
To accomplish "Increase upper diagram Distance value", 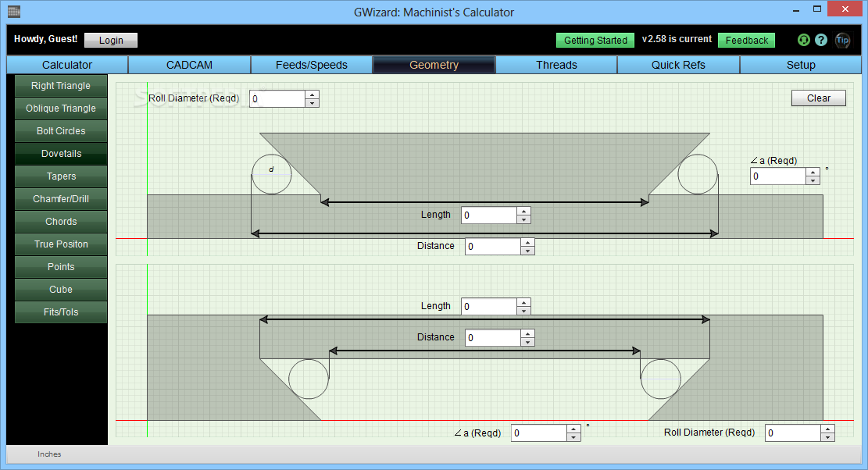I will 527,242.
